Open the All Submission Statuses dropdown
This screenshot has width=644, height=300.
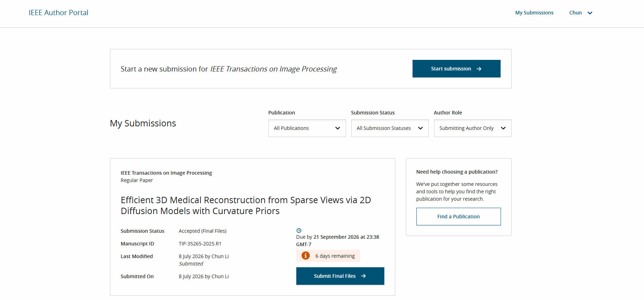[x=390, y=128]
